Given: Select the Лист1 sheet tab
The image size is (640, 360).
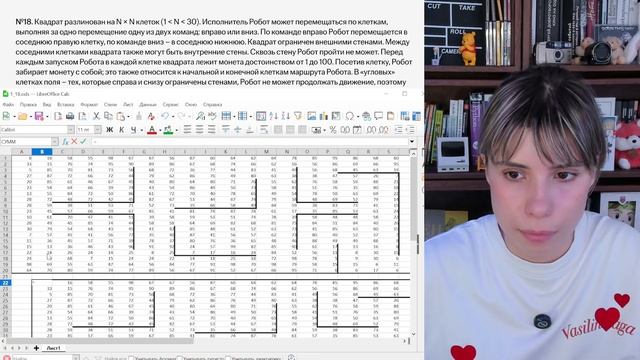Looking at the screenshot, I should [x=53, y=348].
